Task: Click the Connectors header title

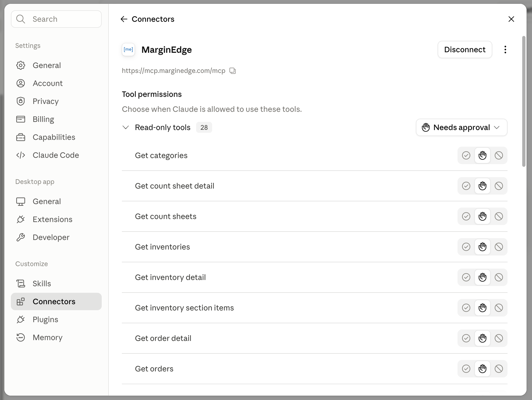Action: [x=153, y=19]
